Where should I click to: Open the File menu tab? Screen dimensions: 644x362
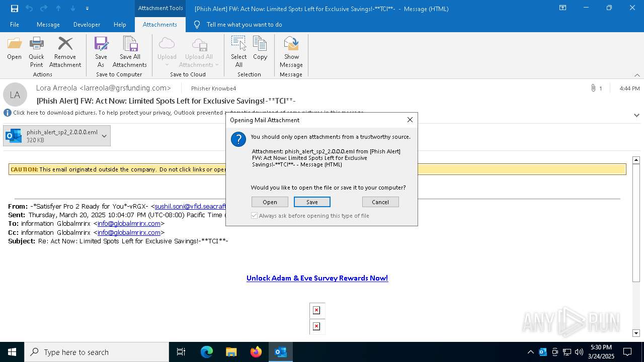[15, 25]
